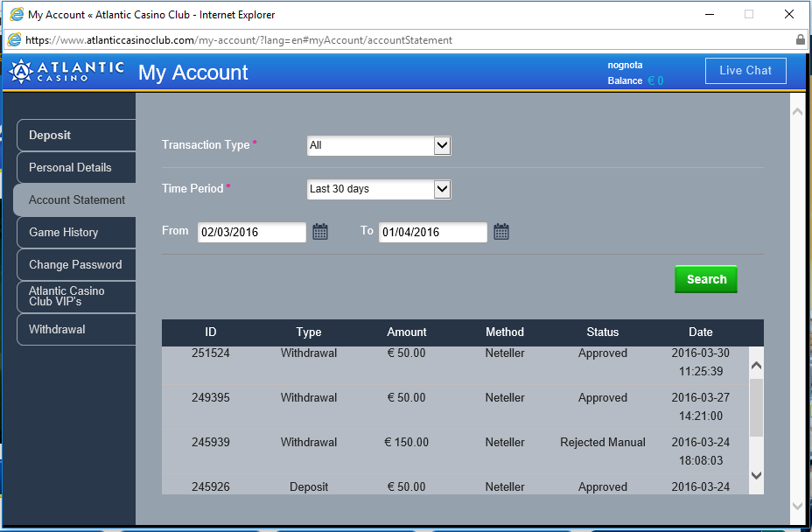Viewport: 812px width, 532px height.
Task: Click the Method column header
Action: pyautogui.click(x=505, y=332)
